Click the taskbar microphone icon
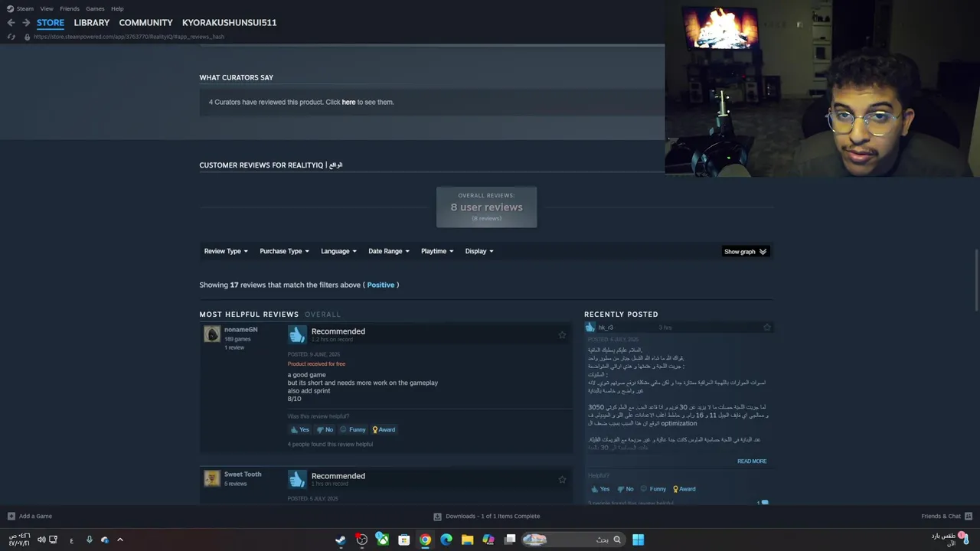The width and height of the screenshot is (980, 551). 90,540
